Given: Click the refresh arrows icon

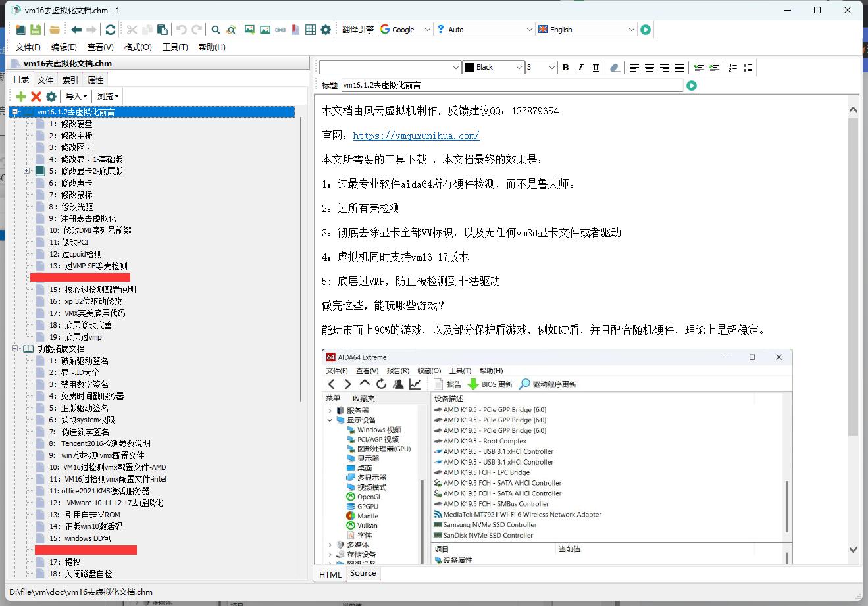Looking at the screenshot, I should (x=111, y=30).
